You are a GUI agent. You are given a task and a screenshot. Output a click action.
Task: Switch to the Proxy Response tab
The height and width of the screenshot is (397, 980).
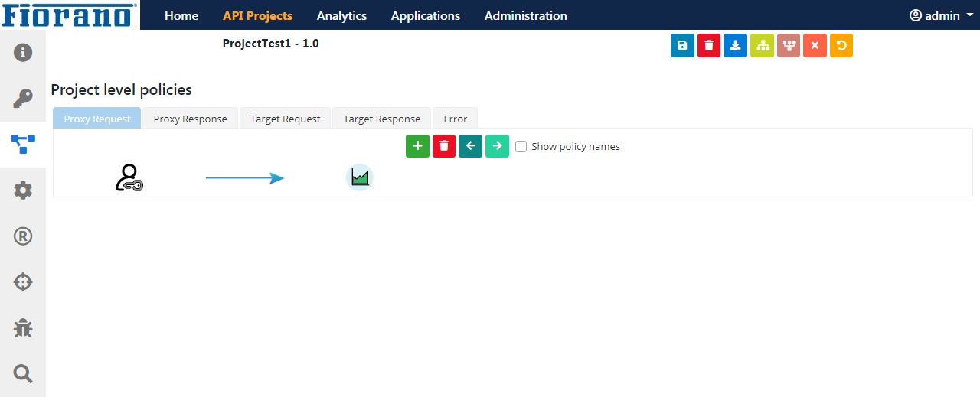190,119
